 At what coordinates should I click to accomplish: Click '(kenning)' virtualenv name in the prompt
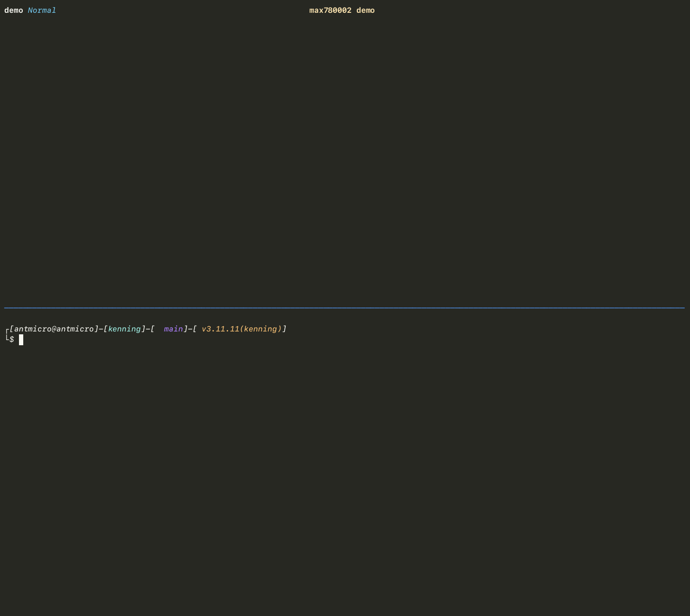pyautogui.click(x=261, y=329)
